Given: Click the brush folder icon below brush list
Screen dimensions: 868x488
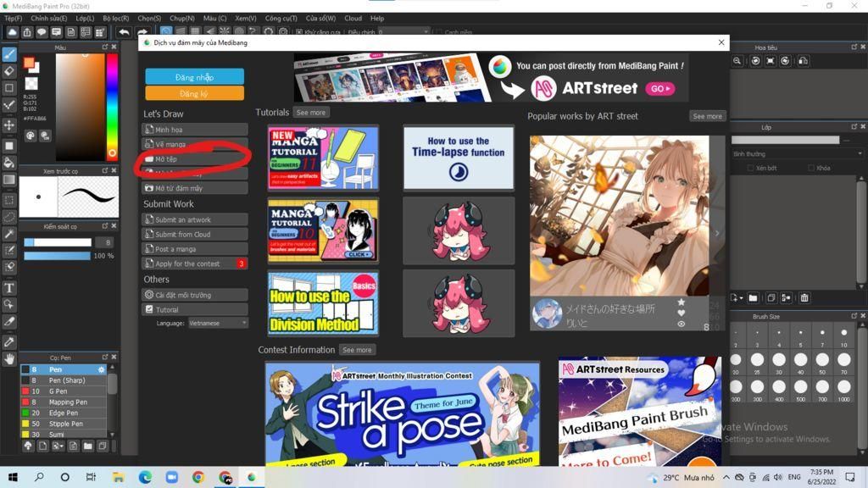Looking at the screenshot, I should (87, 446).
